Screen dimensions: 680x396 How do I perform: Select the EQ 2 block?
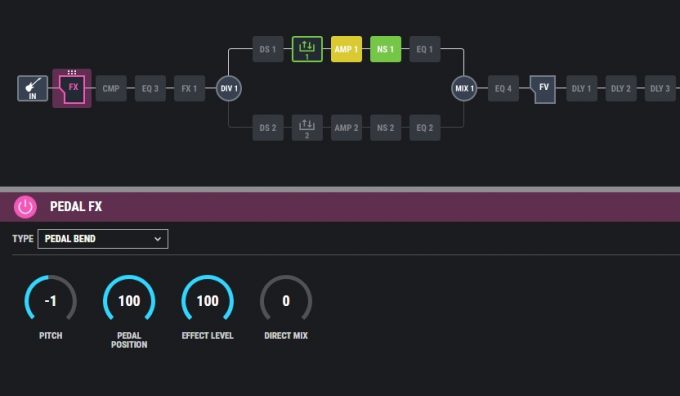(x=425, y=128)
